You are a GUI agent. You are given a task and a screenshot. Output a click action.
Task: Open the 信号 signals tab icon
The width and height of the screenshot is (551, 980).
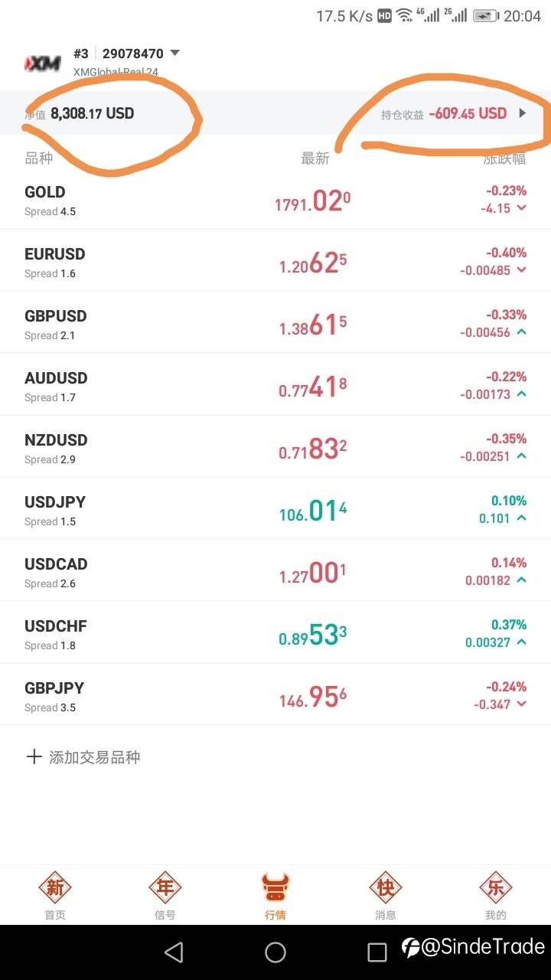(165, 888)
